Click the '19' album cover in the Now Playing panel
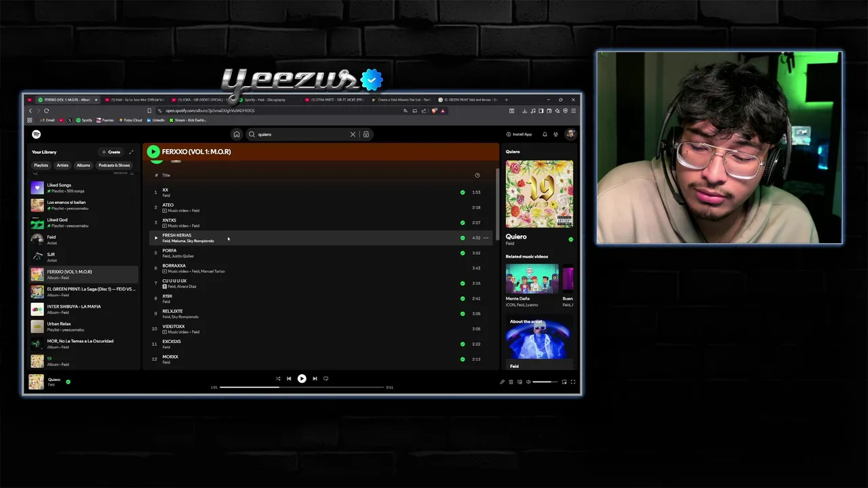Screen dimensions: 868x488 (539, 194)
